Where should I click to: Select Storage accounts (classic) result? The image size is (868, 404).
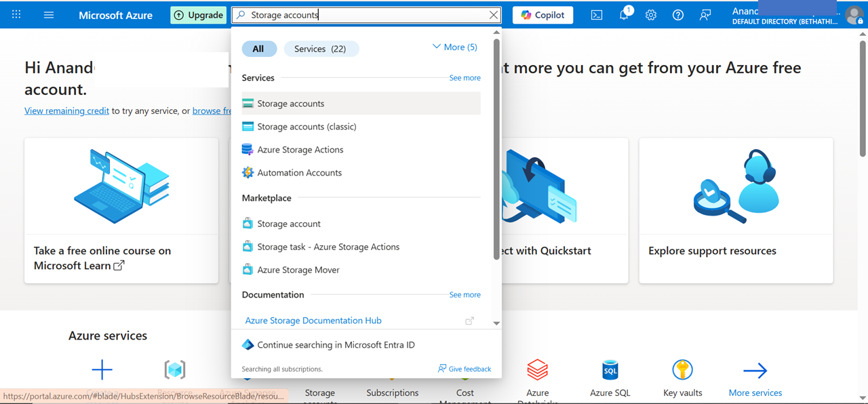[x=361, y=127]
